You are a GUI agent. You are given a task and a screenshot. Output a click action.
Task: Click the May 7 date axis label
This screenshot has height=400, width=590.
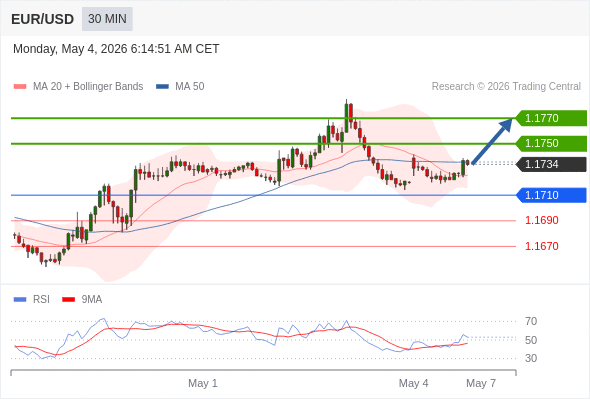481,383
